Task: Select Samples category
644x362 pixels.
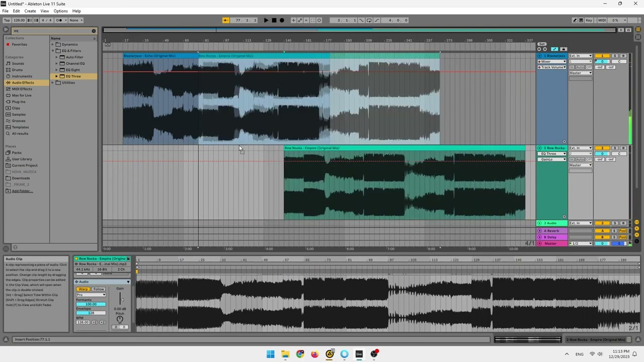Action: [19, 115]
